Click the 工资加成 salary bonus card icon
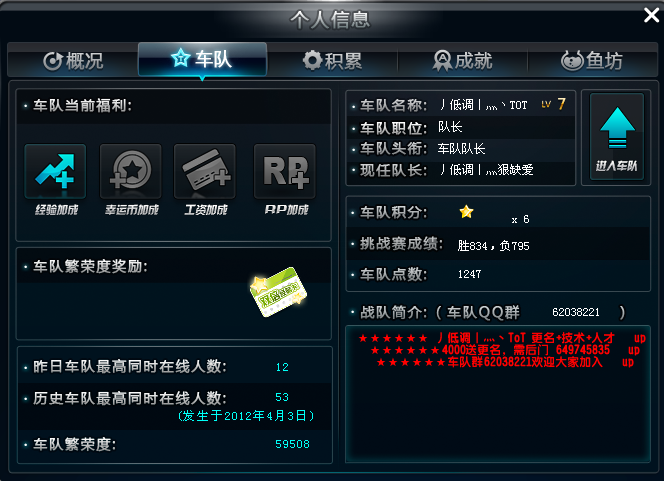The image size is (664, 481). click(205, 171)
